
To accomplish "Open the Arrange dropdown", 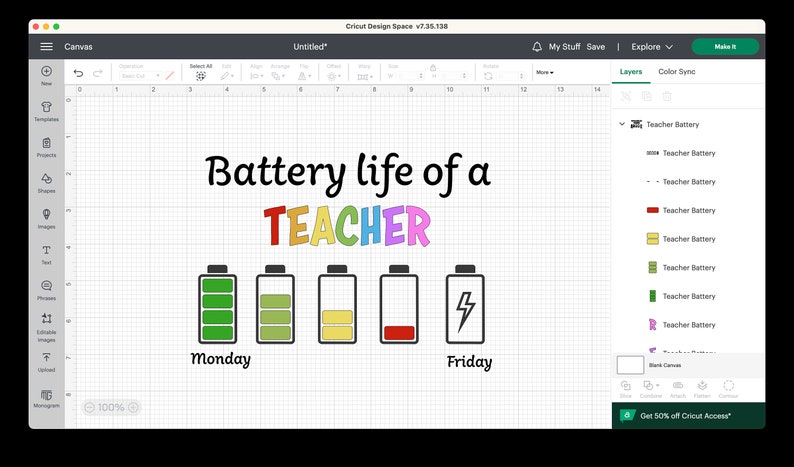I will (278, 76).
